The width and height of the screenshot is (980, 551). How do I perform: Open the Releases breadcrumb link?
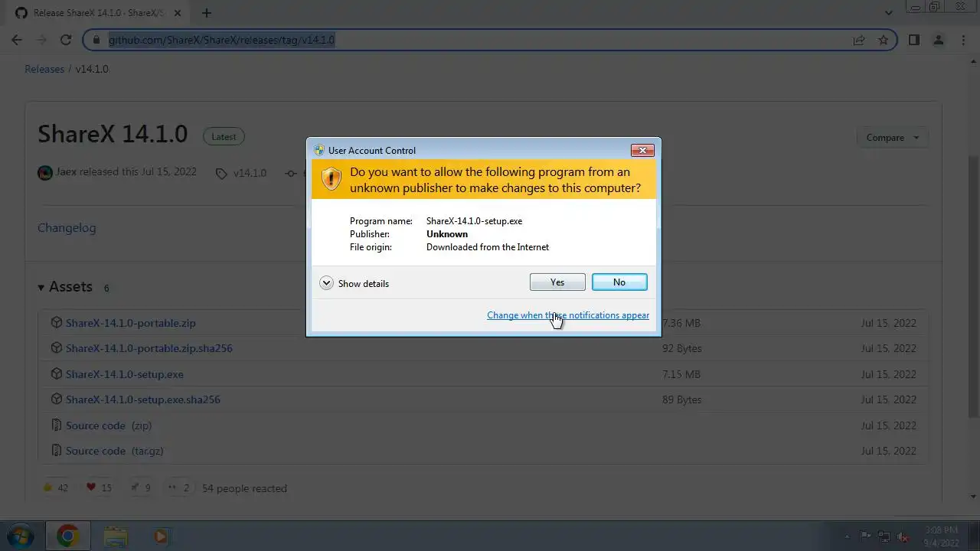[44, 69]
